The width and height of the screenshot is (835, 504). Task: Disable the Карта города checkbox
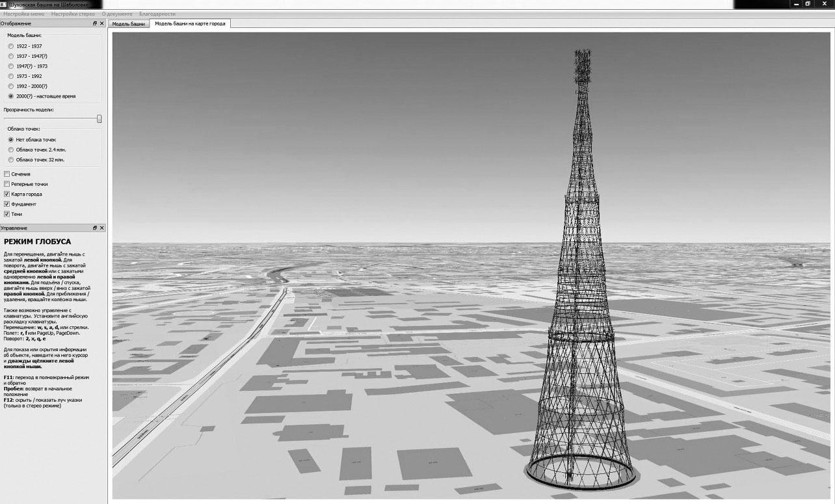[x=7, y=194]
